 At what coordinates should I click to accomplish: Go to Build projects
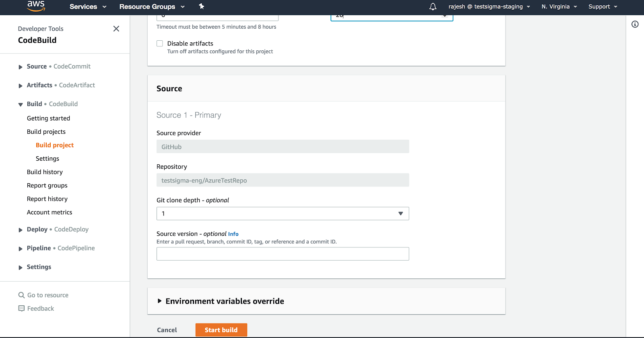point(46,132)
